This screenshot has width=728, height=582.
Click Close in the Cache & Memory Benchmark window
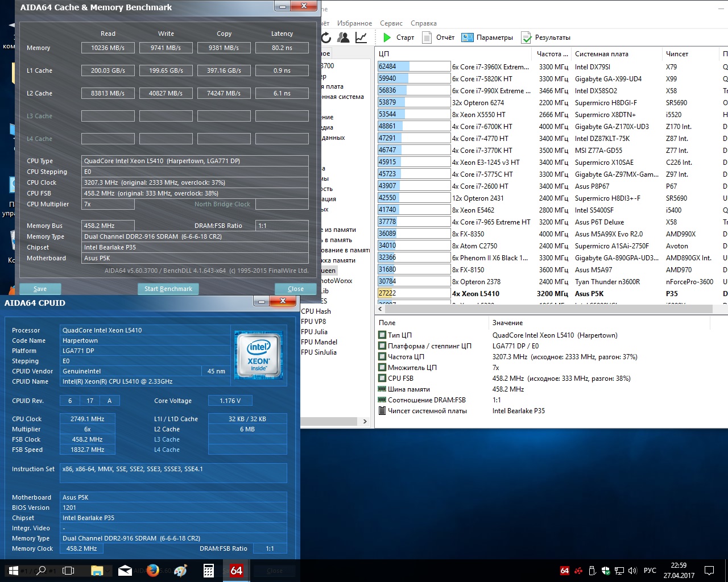click(296, 289)
